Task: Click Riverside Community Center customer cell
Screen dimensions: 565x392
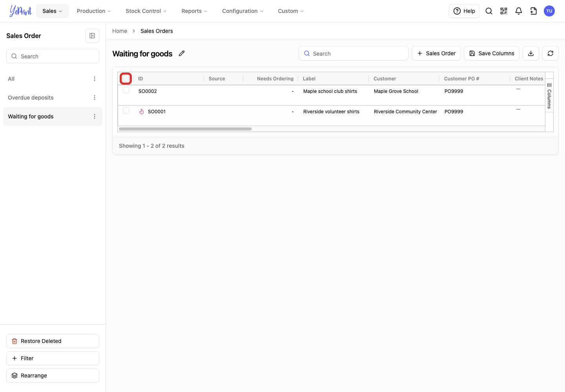Action: tap(405, 112)
